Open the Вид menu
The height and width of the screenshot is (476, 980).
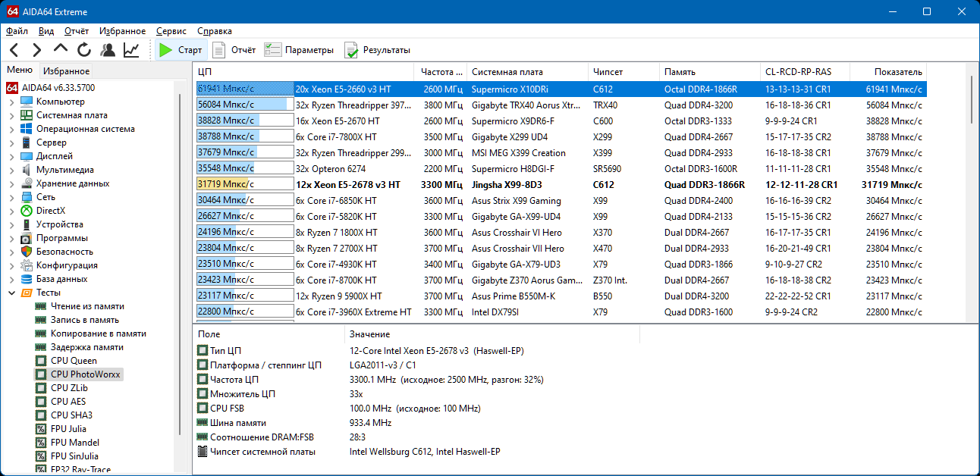[46, 31]
